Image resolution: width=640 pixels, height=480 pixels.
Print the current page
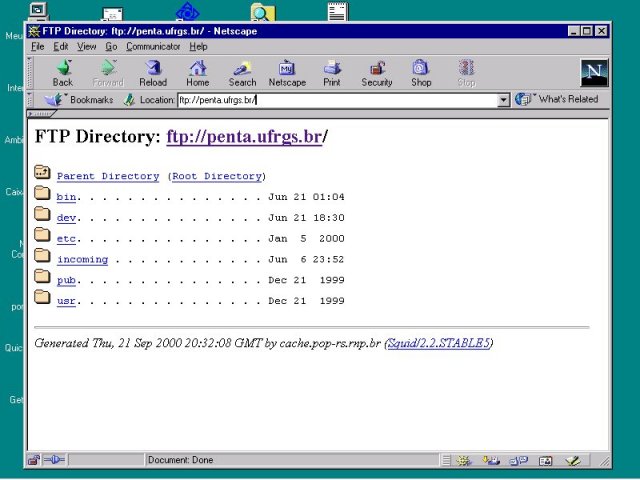332,73
